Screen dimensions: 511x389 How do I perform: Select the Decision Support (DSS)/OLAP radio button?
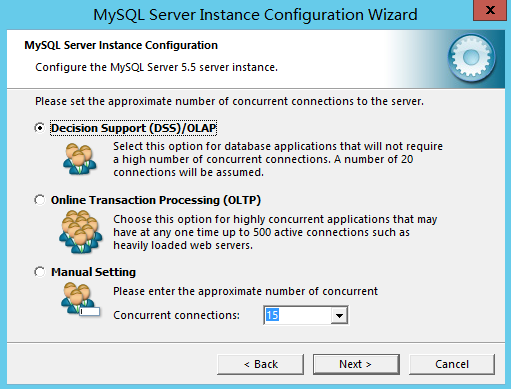click(40, 128)
